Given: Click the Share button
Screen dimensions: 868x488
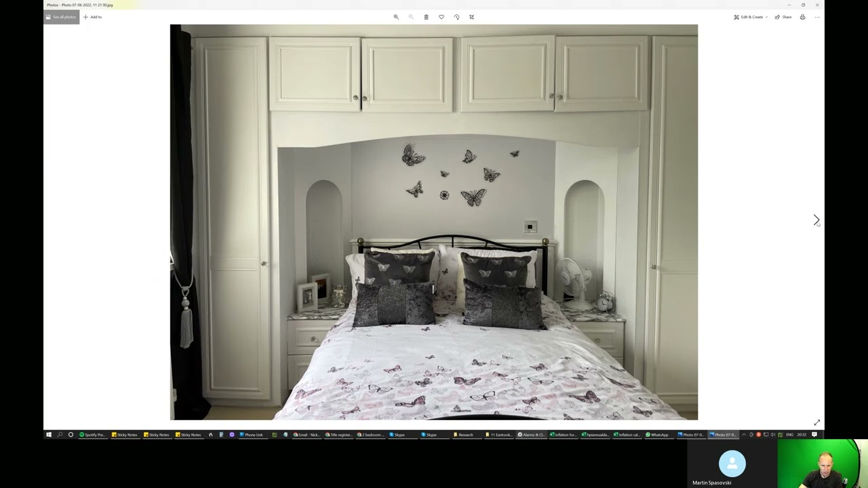Looking at the screenshot, I should click(783, 17).
